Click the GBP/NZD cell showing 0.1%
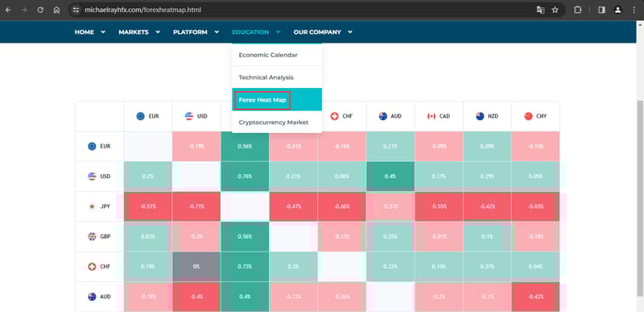Viewport: 644px width, 312px height. [x=487, y=236]
